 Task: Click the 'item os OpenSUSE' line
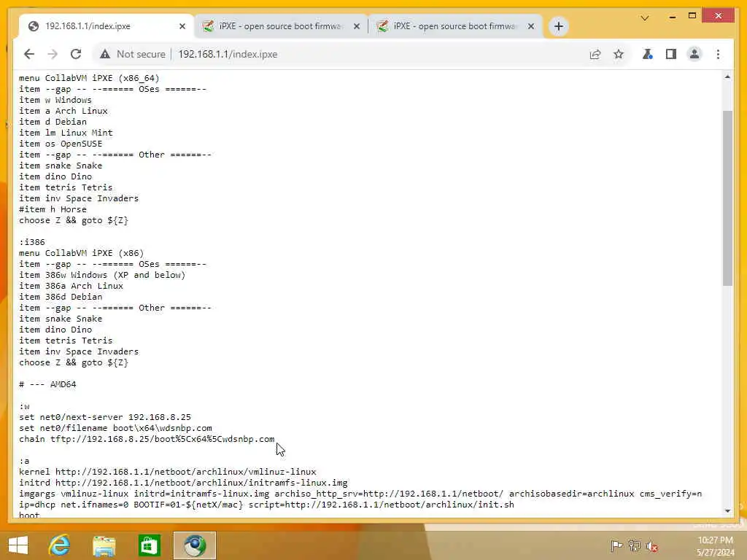tap(61, 144)
